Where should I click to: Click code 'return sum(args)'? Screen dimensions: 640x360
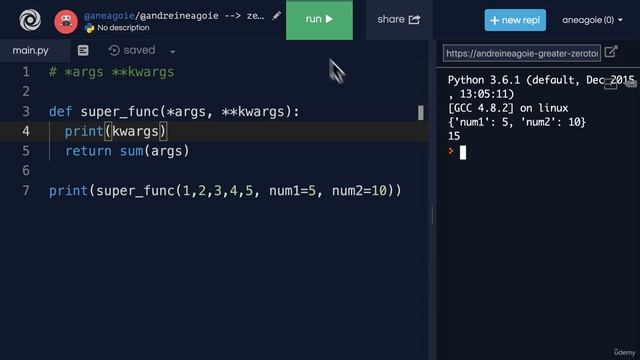coord(127,151)
